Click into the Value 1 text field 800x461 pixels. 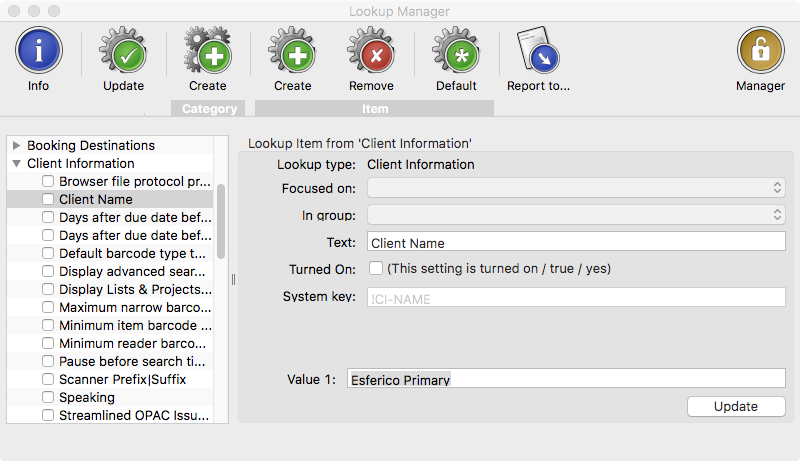pyautogui.click(x=566, y=378)
